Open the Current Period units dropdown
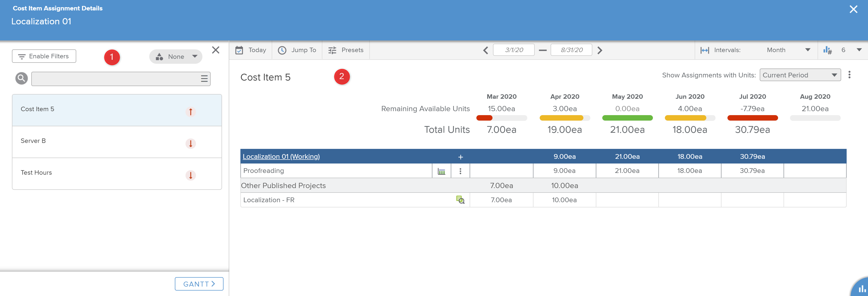 coord(800,75)
